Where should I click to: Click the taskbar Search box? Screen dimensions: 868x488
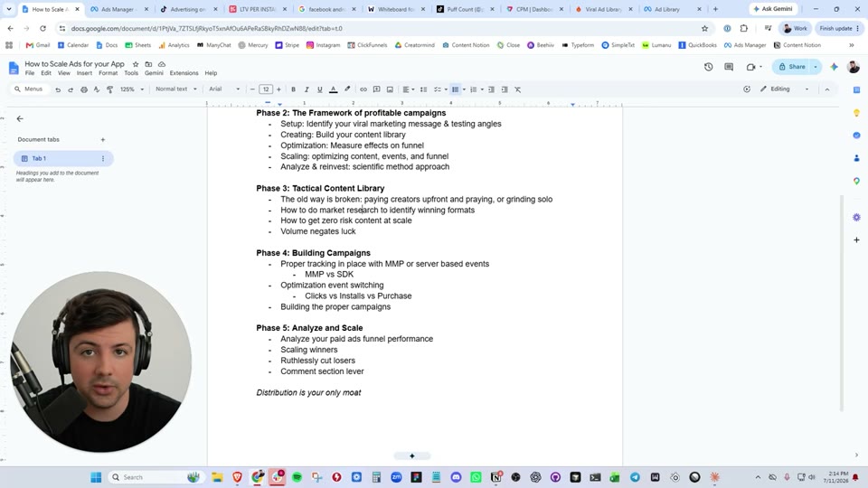155,477
